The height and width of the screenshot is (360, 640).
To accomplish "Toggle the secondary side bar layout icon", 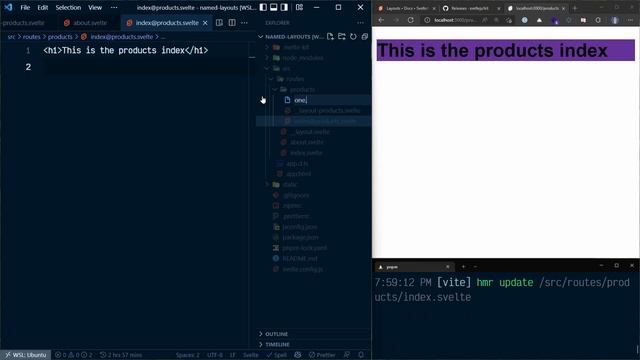I will pyautogui.click(x=284, y=7).
